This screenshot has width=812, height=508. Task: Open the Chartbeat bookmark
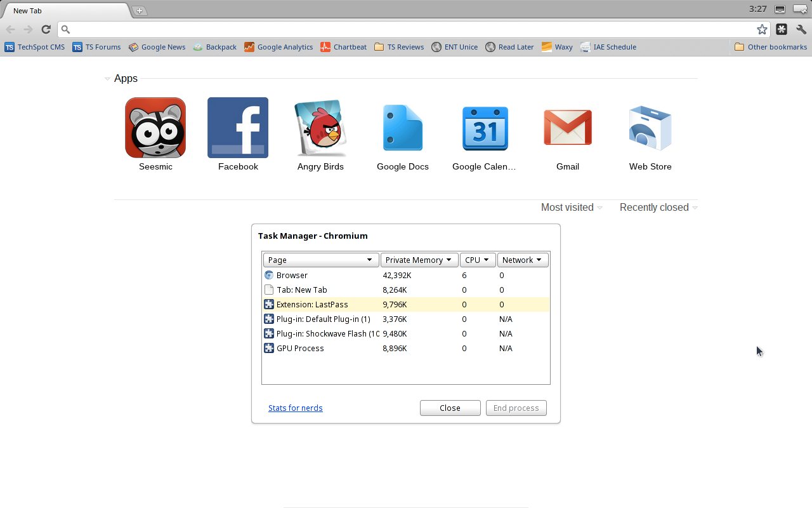click(x=343, y=47)
